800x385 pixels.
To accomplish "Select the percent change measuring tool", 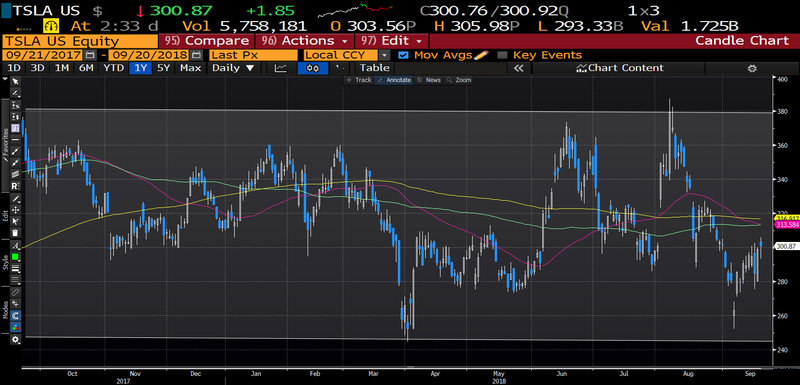I will 15,105.
